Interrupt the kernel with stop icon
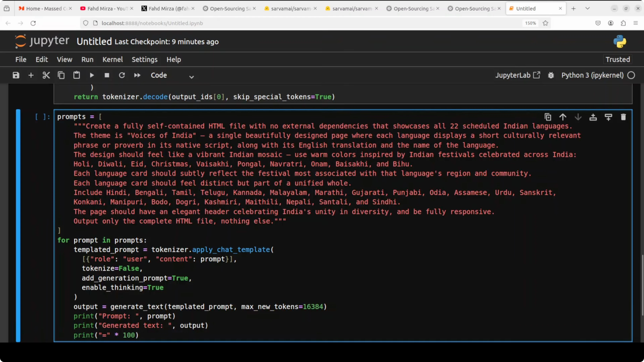This screenshot has height=362, width=644. point(107,75)
